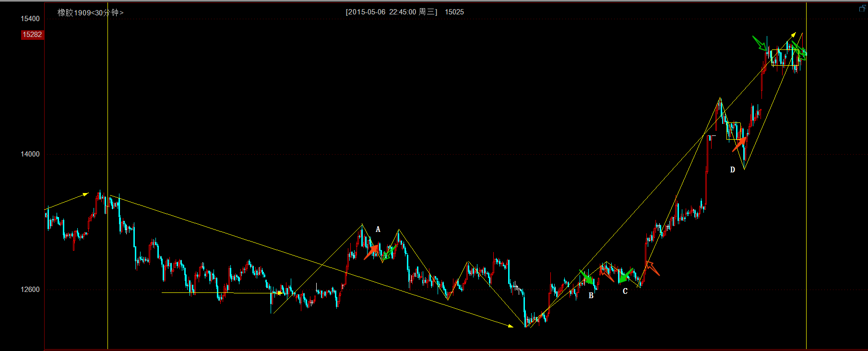Click the 12600 price axis label
Screen dimensions: 868x351
30,290
